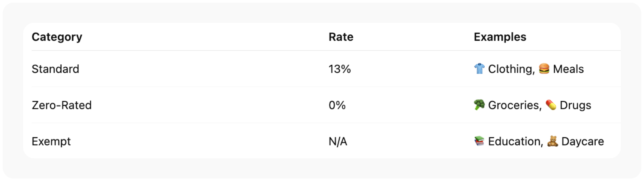Click the word Meals in Examples
Viewport: 644px width, 181px height.
tap(568, 69)
